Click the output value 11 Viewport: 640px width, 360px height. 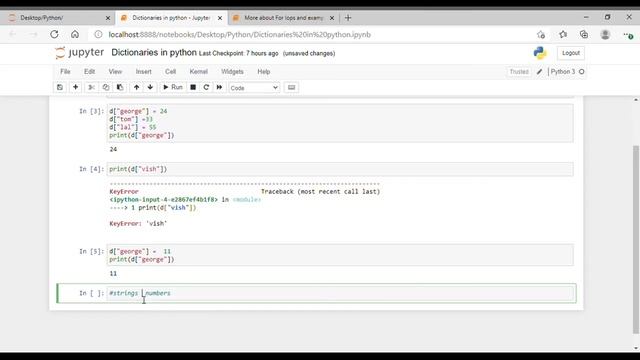point(113,273)
